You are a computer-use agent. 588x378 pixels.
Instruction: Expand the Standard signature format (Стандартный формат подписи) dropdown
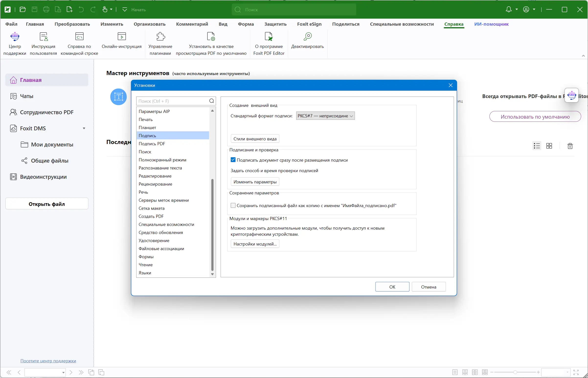click(325, 116)
